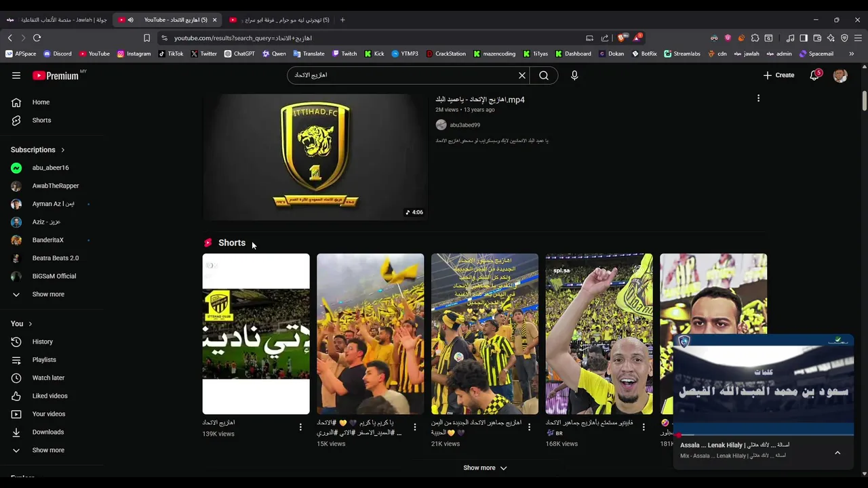
Task: Show hidden bookmarks overflow chevron
Action: 852,54
